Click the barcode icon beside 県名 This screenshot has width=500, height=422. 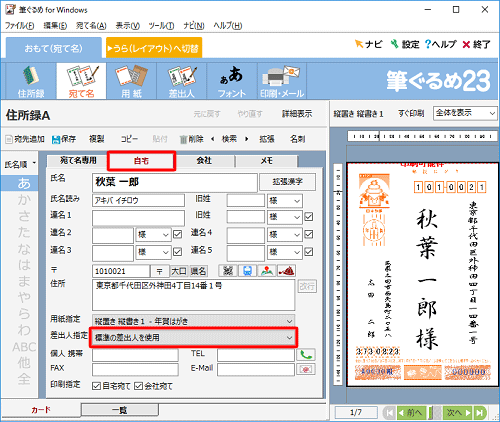coord(228,271)
